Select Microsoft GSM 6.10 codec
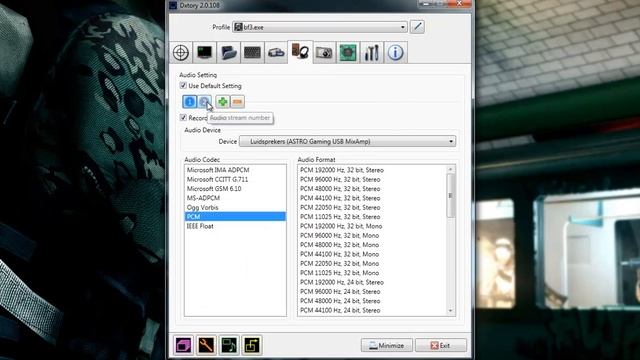The image size is (640, 360). pyautogui.click(x=235, y=189)
